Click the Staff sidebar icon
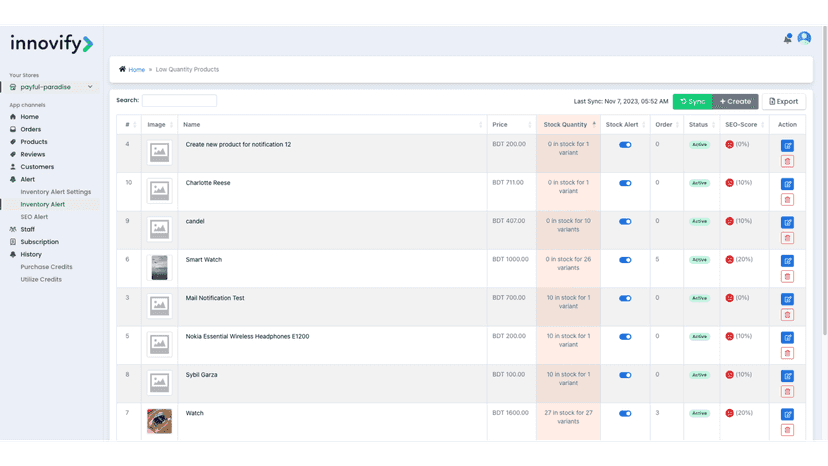This screenshot has width=828, height=466. pyautogui.click(x=13, y=229)
